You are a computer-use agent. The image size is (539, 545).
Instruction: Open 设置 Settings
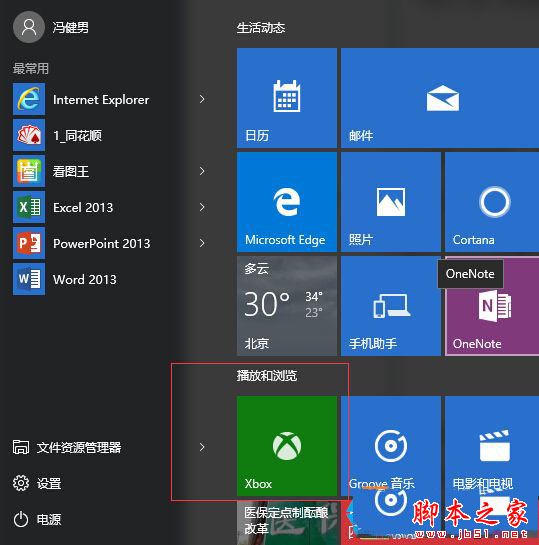(x=37, y=483)
